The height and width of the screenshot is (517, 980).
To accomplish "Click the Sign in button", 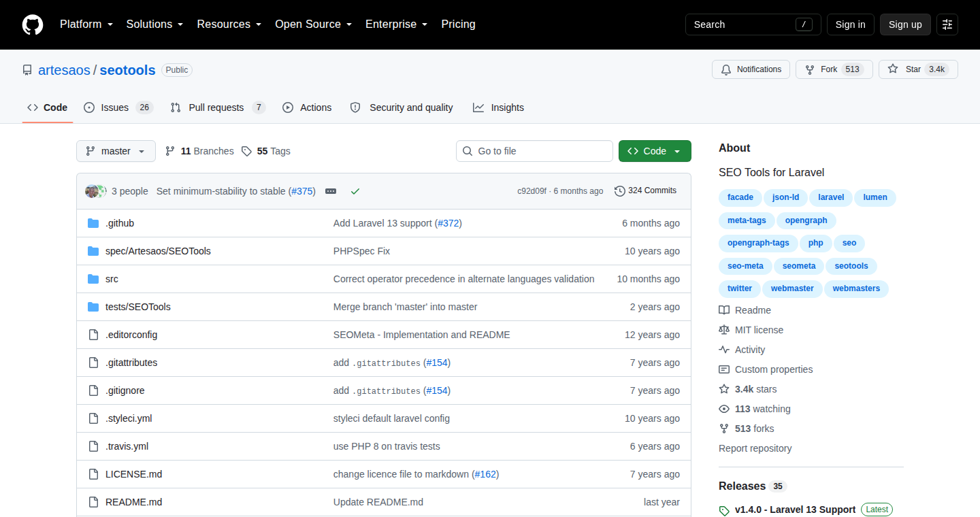I will pos(850,24).
